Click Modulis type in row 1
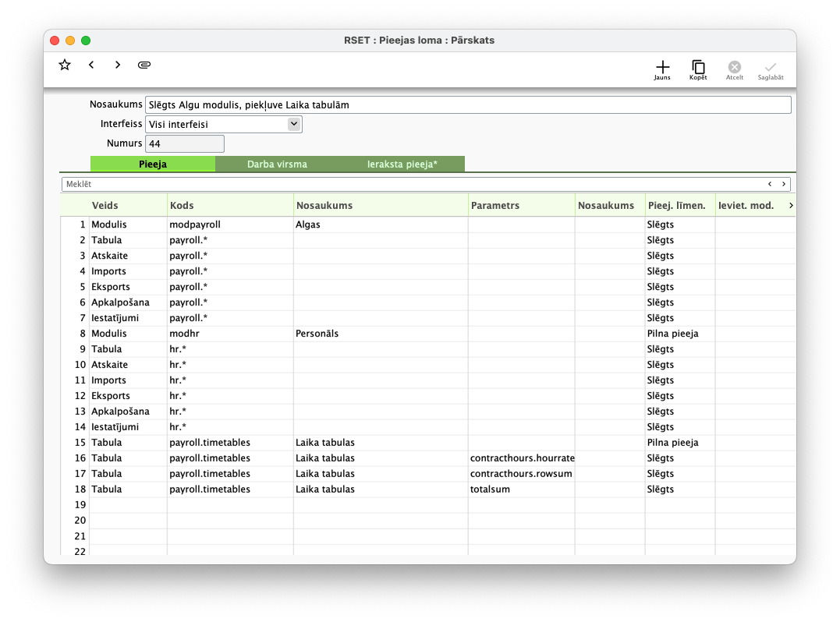Image resolution: width=840 pixels, height=622 pixels. pos(128,224)
